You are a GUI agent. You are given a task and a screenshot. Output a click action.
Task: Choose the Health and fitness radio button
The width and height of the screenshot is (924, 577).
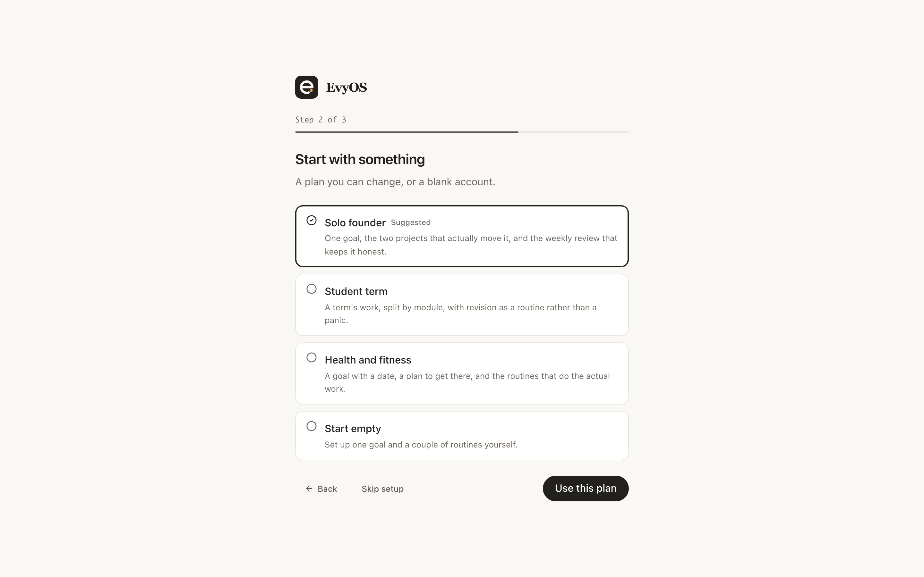(x=312, y=357)
